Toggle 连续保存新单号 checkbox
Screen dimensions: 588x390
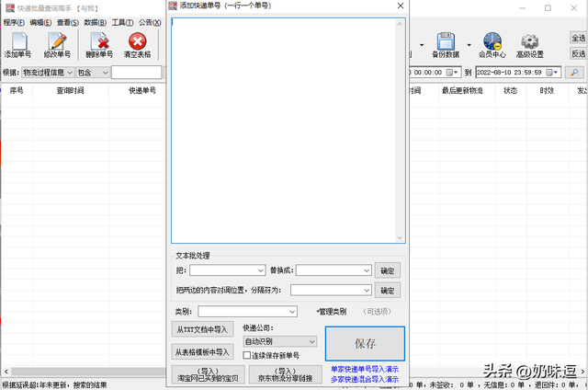(247, 355)
